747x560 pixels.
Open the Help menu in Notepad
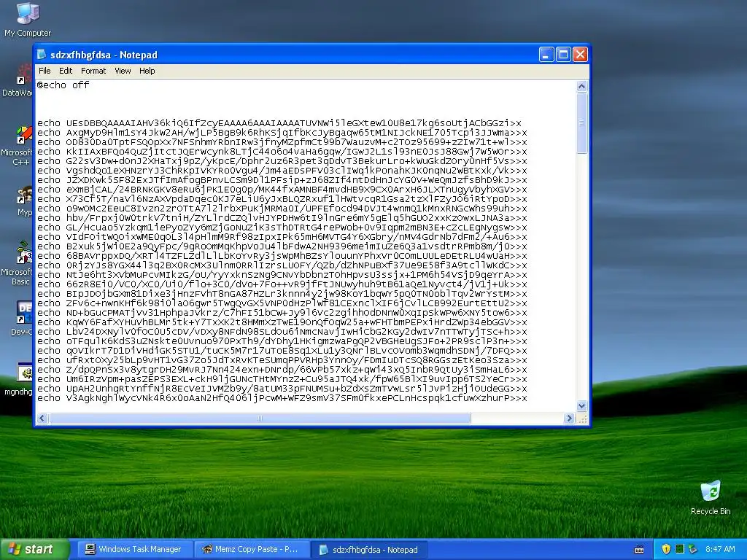(x=147, y=71)
